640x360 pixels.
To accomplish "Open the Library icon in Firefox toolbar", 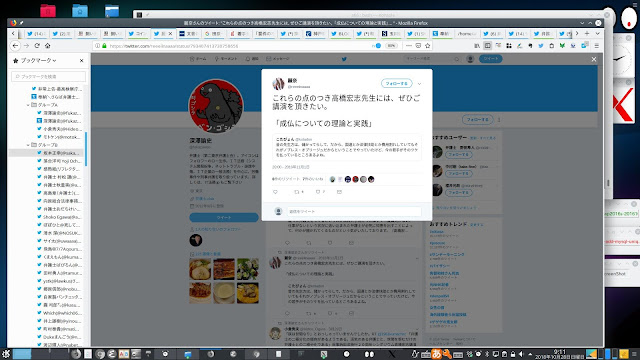I will 477,46.
